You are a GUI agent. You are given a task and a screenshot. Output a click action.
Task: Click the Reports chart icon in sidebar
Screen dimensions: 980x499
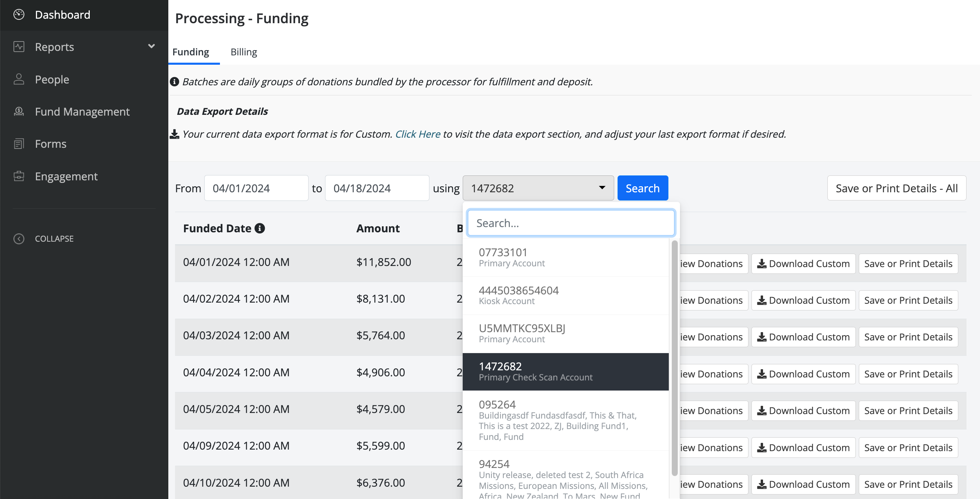[19, 47]
